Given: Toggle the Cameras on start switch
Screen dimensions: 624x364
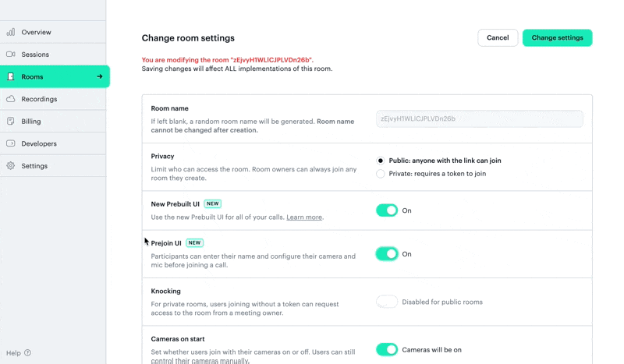Looking at the screenshot, I should (387, 350).
